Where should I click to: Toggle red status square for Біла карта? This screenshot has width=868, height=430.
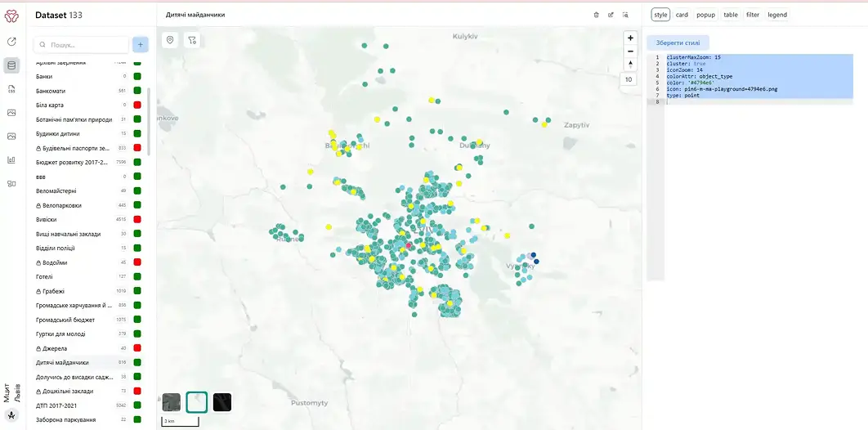pyautogui.click(x=137, y=105)
